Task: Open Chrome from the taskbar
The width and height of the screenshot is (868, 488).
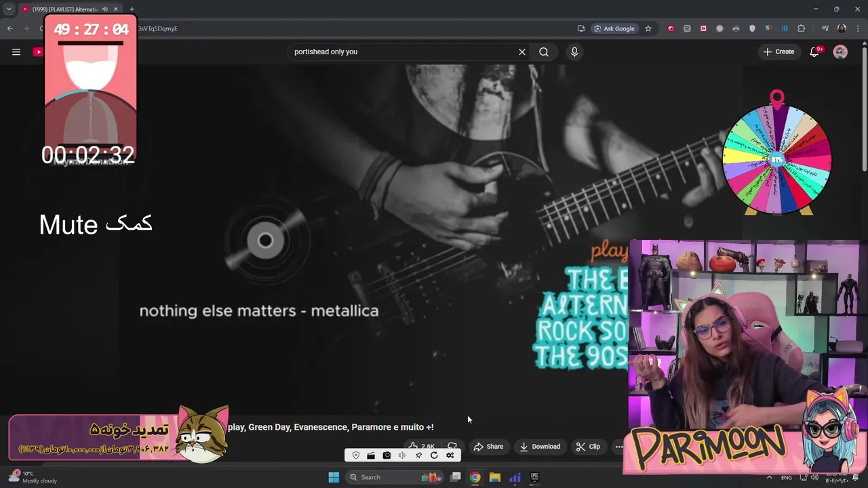Action: pyautogui.click(x=475, y=477)
